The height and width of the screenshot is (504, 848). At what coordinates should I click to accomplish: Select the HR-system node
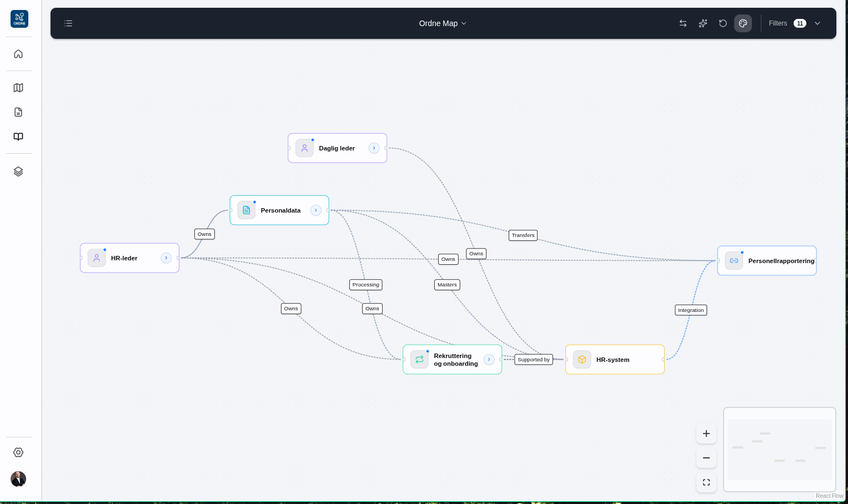pos(615,360)
